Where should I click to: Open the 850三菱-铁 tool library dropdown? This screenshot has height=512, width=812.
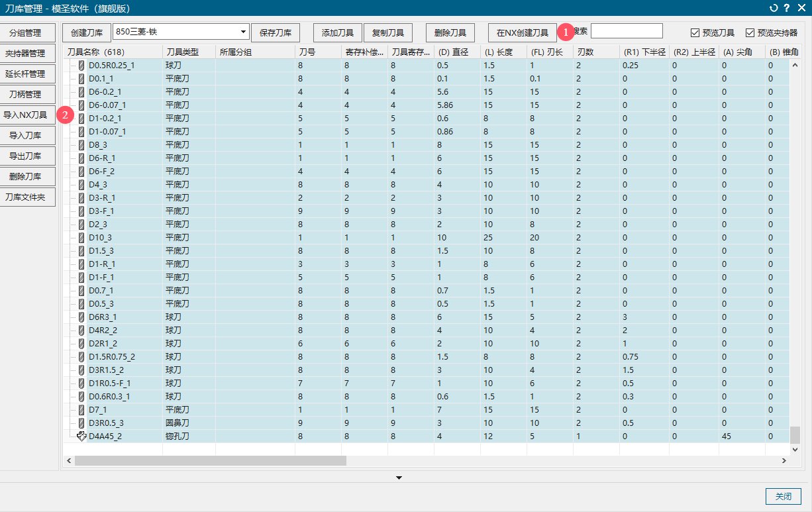click(x=181, y=31)
